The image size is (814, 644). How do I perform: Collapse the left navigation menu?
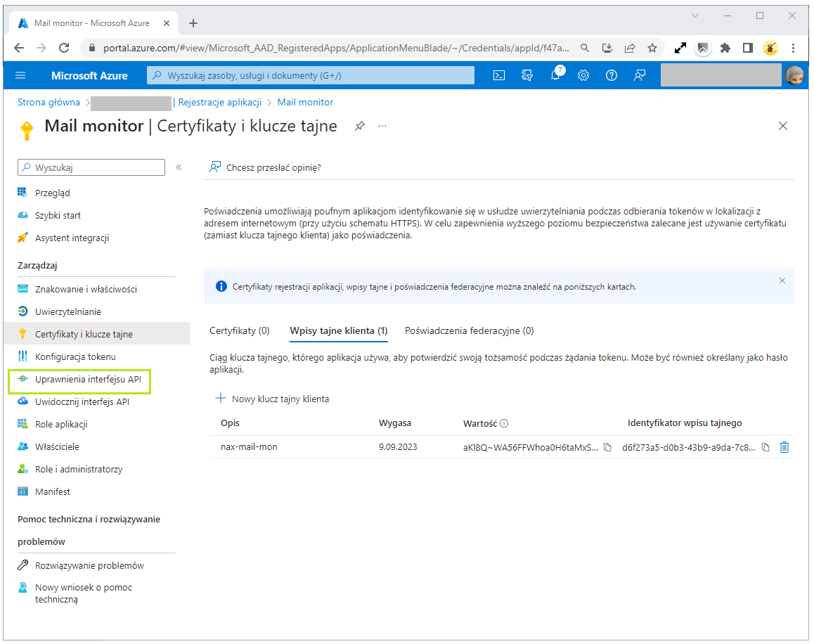pos(179,167)
